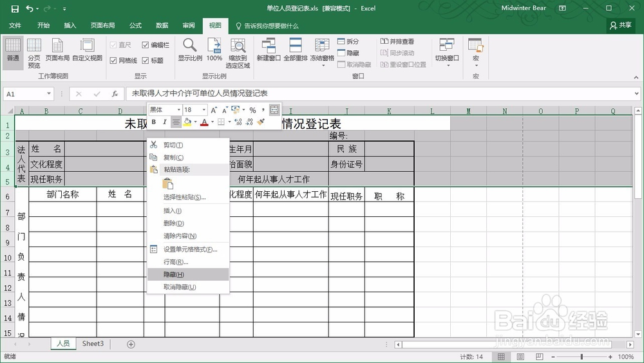
Task: Choose Row Height (行高) menu item
Action: (x=188, y=261)
